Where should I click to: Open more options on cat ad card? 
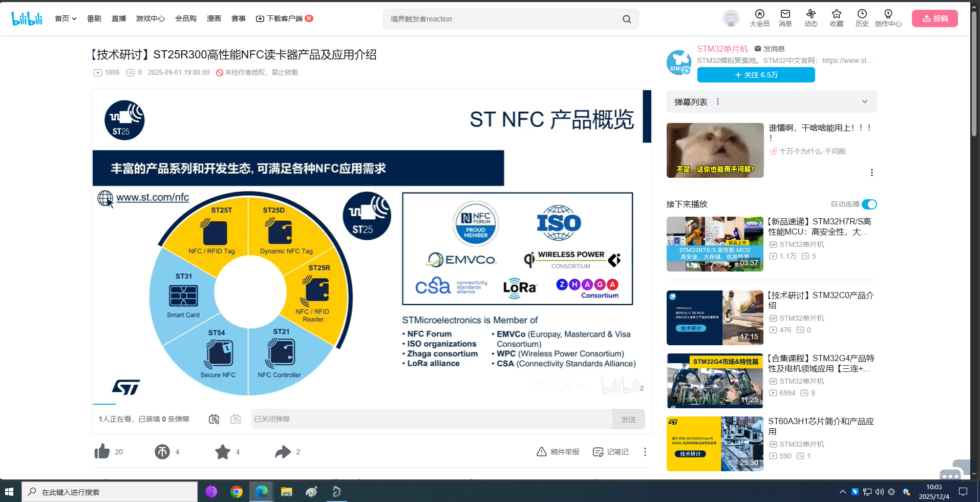[x=871, y=173]
